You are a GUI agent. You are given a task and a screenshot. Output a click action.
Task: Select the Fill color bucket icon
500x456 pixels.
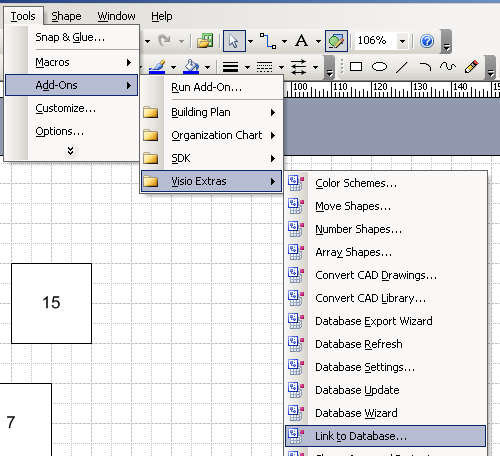[191, 66]
